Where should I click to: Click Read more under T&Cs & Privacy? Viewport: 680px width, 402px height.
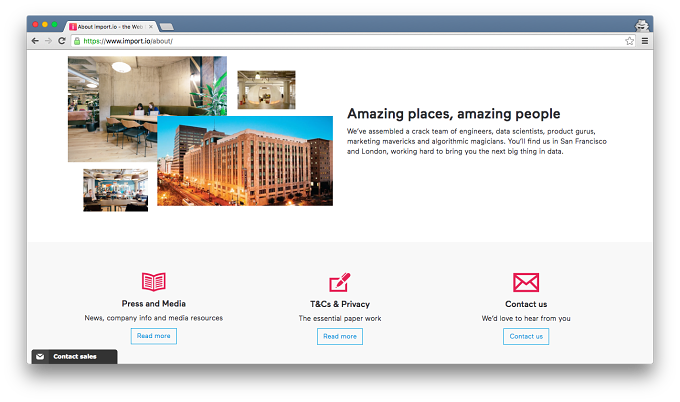[x=340, y=337]
